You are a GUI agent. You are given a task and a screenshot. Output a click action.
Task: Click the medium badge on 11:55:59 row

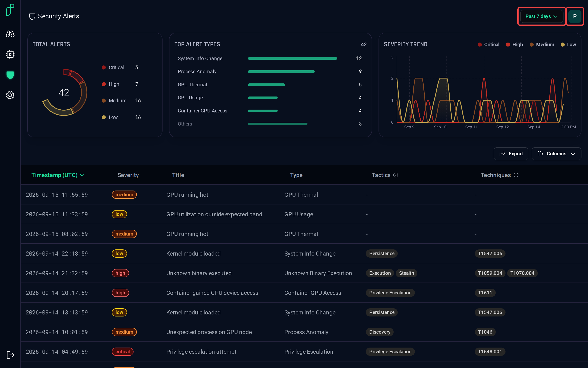(124, 195)
